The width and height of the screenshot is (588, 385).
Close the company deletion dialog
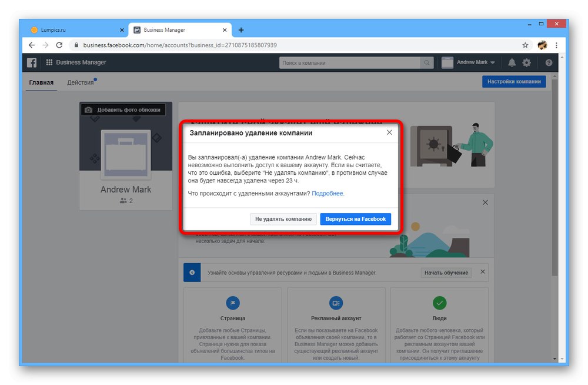pos(389,132)
